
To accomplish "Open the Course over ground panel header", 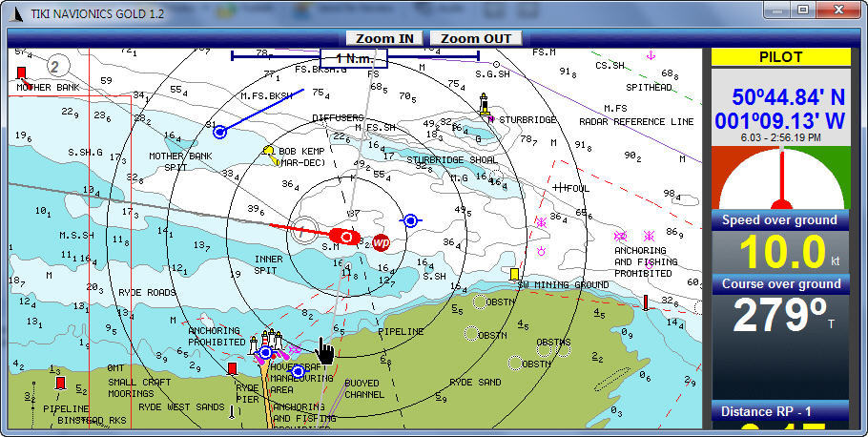I will 780,284.
